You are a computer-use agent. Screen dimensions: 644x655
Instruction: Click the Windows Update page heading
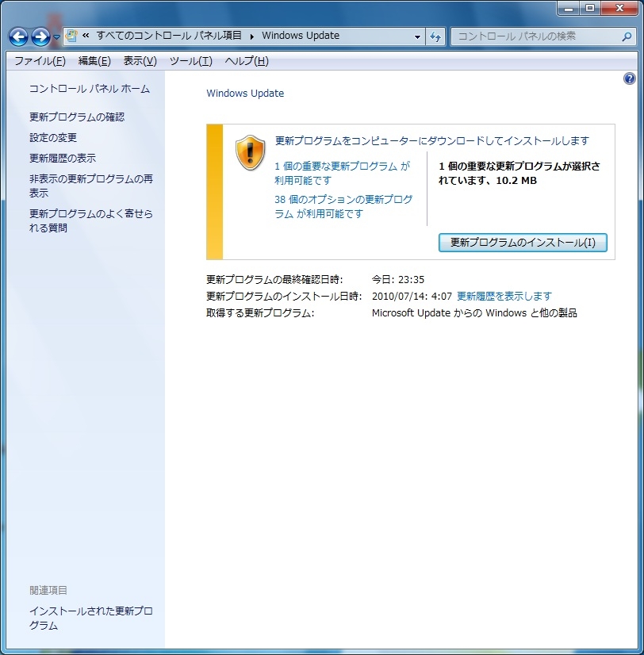coord(245,93)
